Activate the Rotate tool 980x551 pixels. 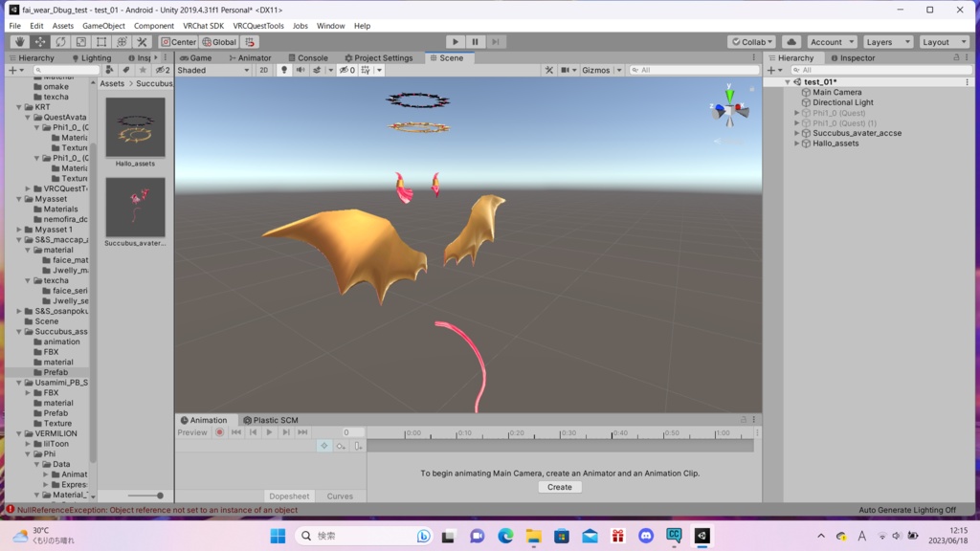click(61, 42)
